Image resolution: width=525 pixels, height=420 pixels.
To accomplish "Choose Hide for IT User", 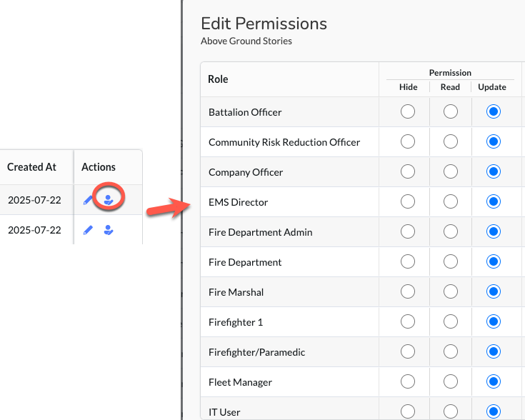I will 407,411.
